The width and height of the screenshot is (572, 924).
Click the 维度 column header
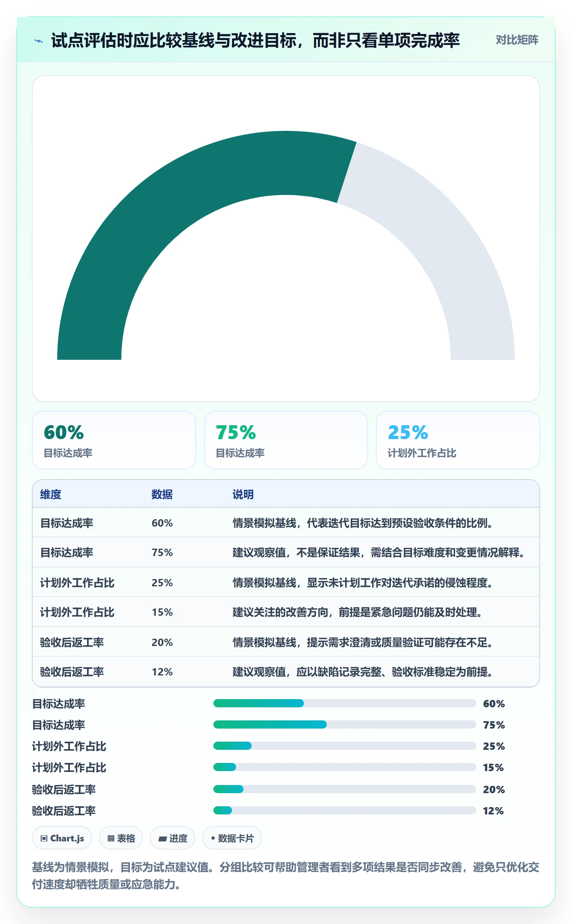(51, 494)
